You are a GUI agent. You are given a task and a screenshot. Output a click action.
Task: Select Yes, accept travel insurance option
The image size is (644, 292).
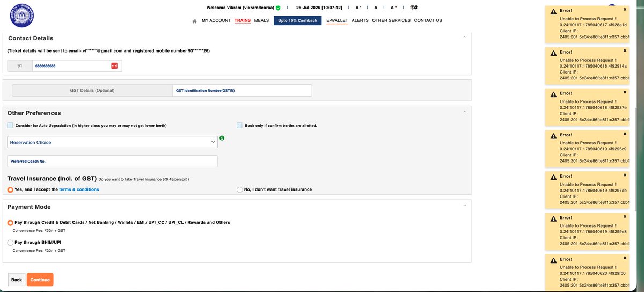click(x=10, y=189)
